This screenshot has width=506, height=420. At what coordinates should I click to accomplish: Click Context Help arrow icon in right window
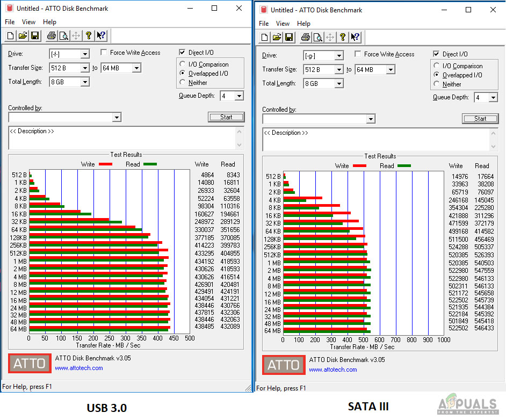[355, 37]
